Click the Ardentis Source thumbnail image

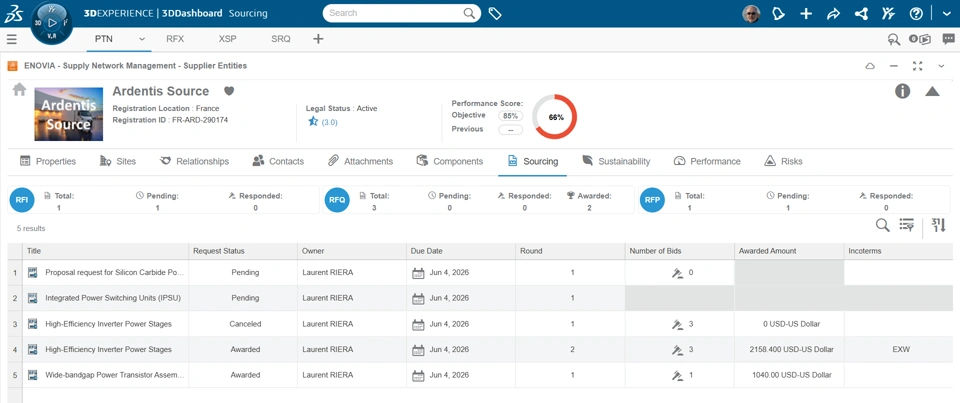69,114
